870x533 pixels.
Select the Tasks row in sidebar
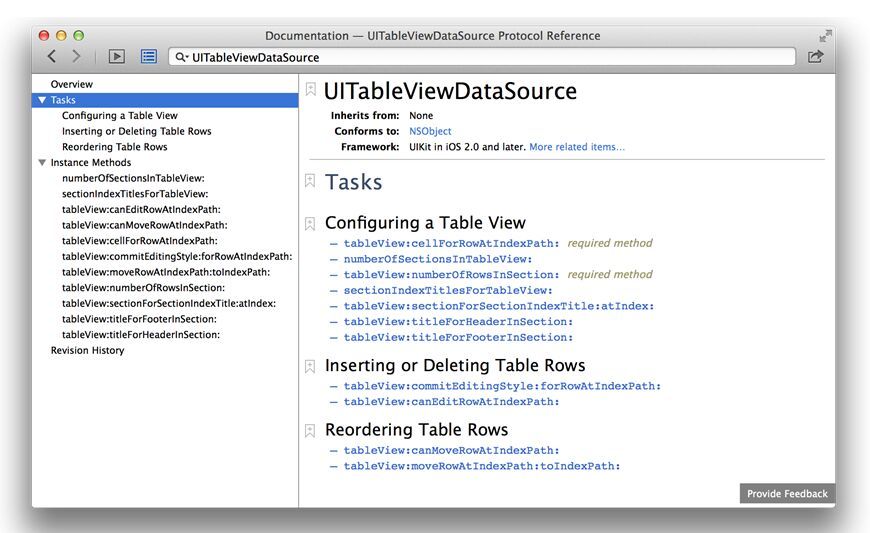[x=165, y=100]
